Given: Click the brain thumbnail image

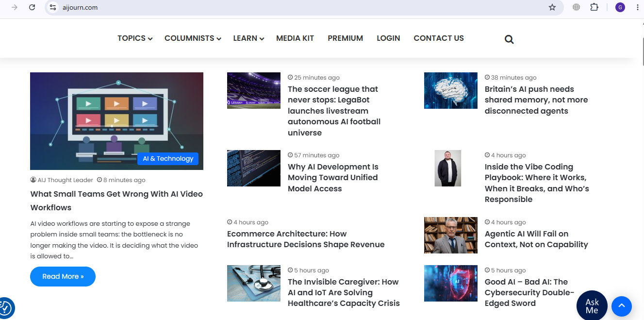Looking at the screenshot, I should point(451,90).
